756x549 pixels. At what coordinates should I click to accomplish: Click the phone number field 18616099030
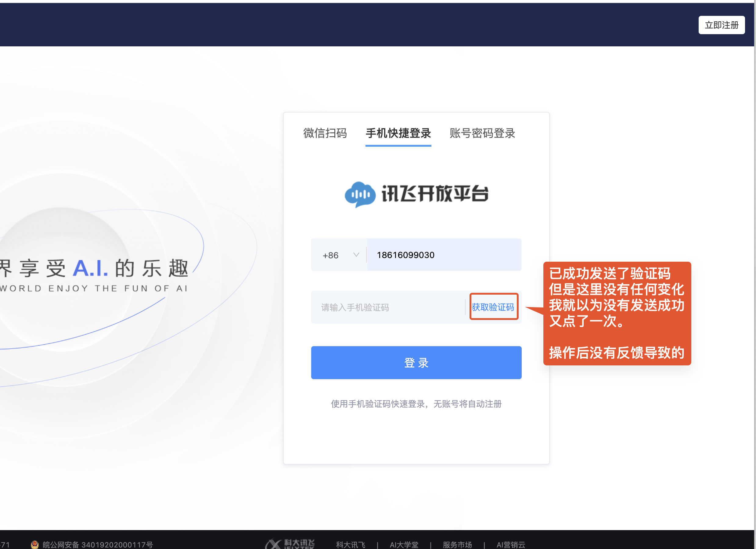(x=444, y=255)
